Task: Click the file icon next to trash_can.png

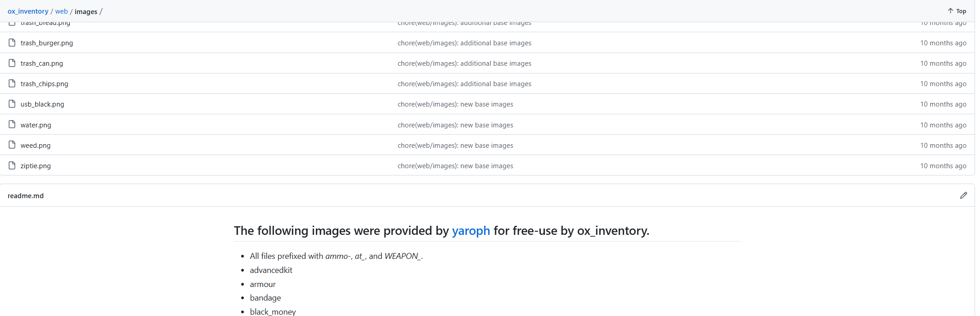Action: [12, 63]
